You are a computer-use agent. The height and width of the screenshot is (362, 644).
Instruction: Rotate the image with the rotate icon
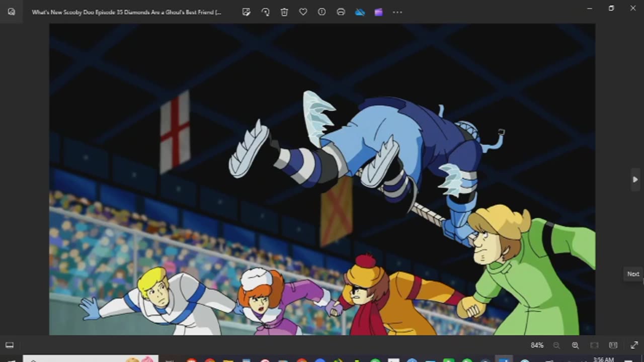point(265,12)
